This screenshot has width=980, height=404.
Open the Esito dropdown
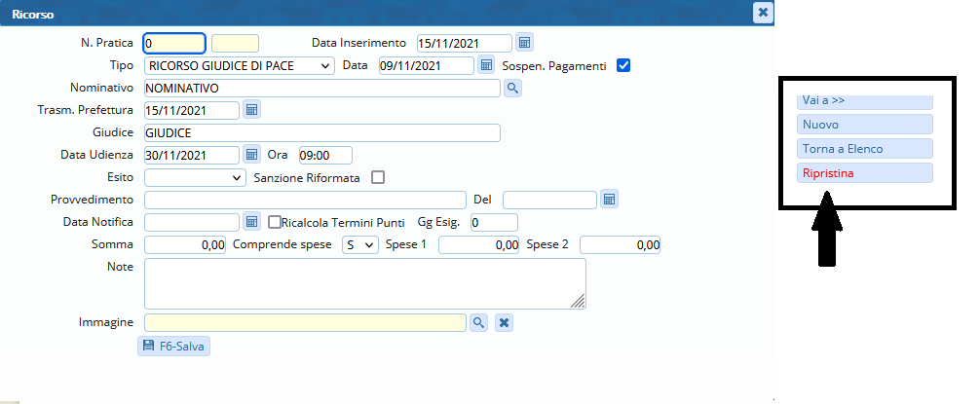[195, 178]
